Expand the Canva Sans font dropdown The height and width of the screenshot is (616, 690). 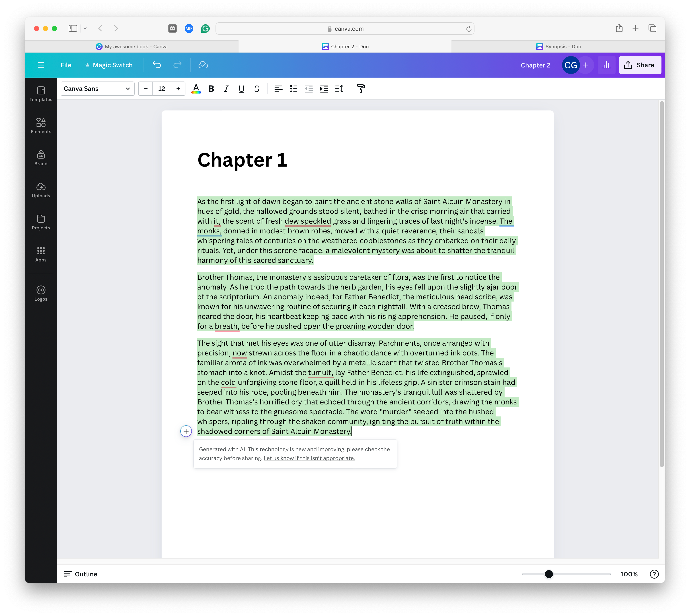click(x=97, y=89)
